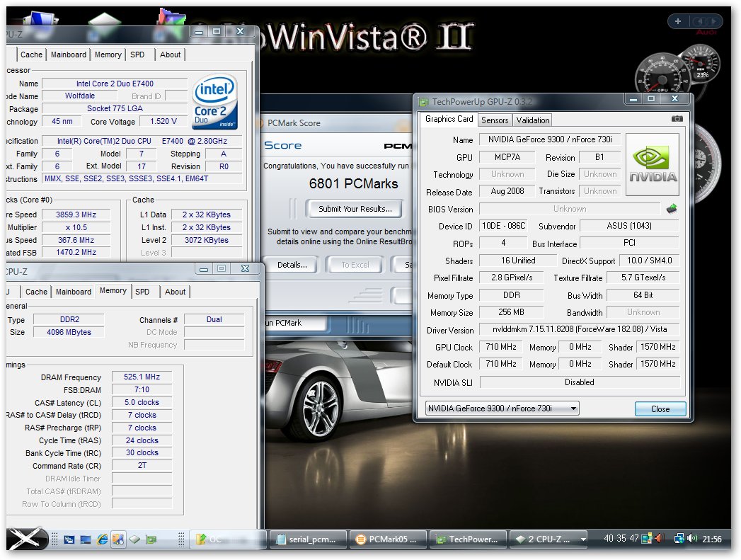Viewport: 741px width, 560px height.
Task: Take GPU-Z screenshot with camera icon
Action: [677, 119]
